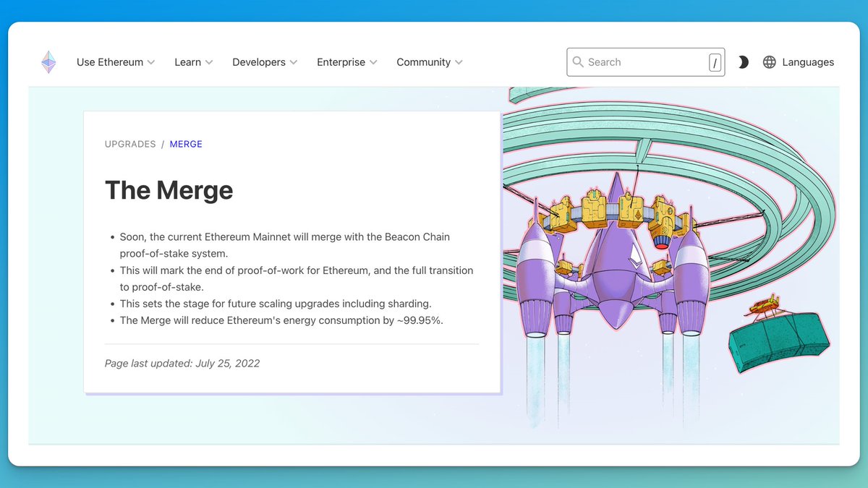Click the bullet about reducing energy consumption by ~99.95%
Viewport: 868px width, 488px height.
tap(281, 320)
